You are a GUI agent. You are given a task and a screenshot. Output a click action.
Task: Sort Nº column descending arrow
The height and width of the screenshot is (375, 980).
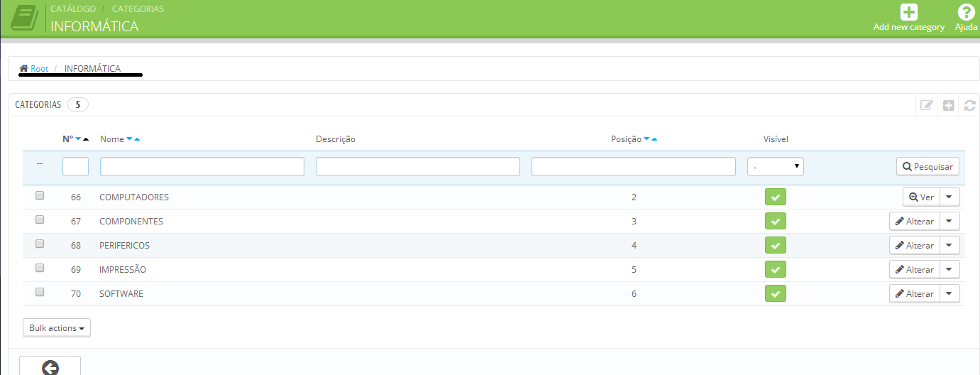(78, 139)
